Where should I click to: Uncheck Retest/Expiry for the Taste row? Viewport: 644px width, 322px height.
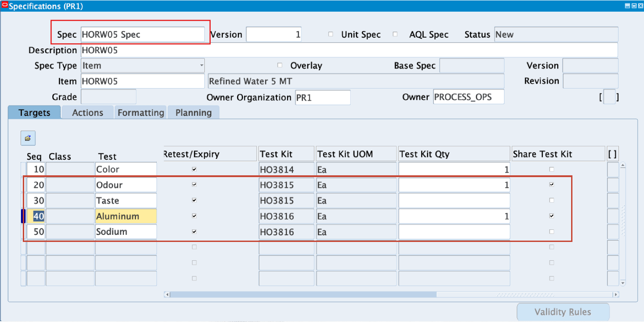194,200
